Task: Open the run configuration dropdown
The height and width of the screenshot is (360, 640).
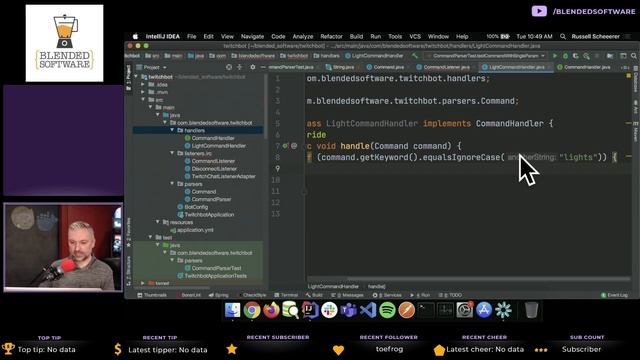Action: 485,56
